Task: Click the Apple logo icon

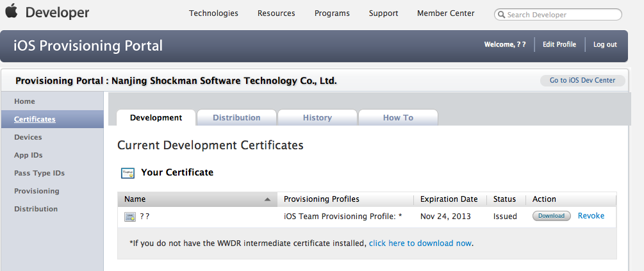Action: click(12, 11)
